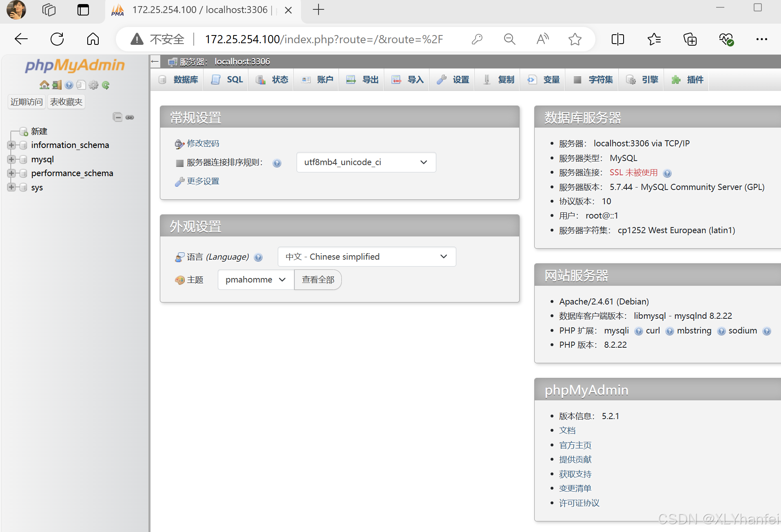Reload navigation panel with green refresh icon

106,85
